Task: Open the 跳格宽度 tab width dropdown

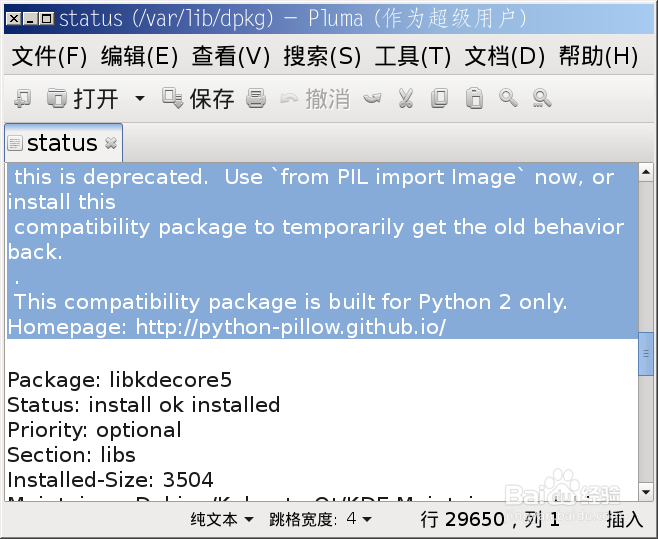Action: (320, 519)
